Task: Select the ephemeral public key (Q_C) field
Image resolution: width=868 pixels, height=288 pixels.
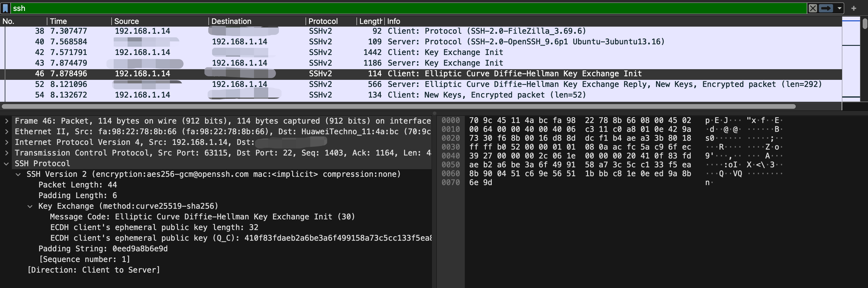Action: click(241, 238)
